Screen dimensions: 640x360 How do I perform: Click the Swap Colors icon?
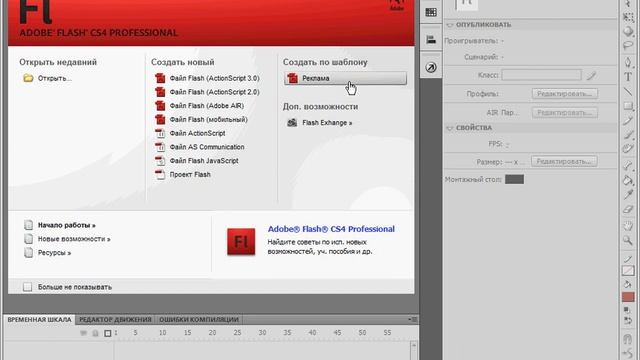tap(628, 320)
